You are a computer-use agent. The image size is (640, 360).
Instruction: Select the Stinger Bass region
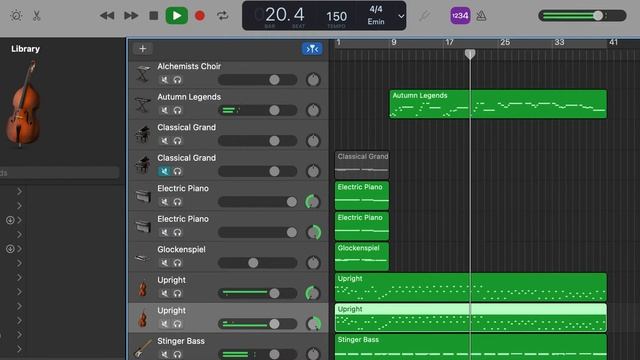coord(471,347)
